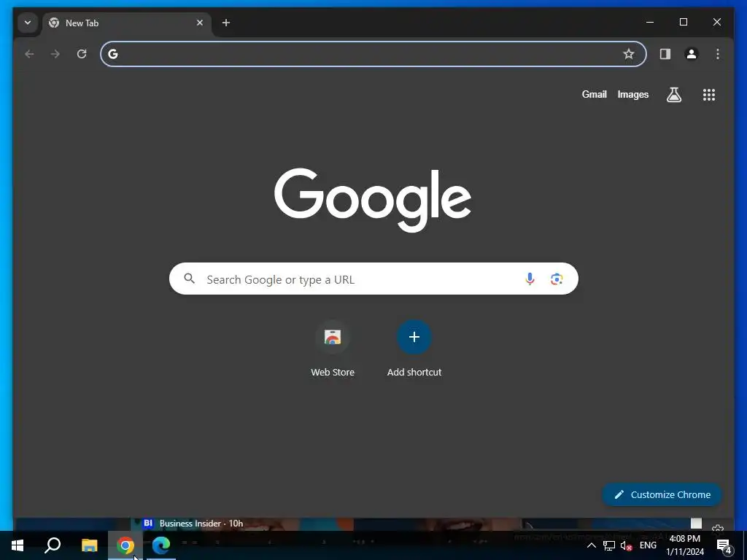This screenshot has height=560, width=747.
Task: Open muted volume tray icon
Action: [x=627, y=545]
